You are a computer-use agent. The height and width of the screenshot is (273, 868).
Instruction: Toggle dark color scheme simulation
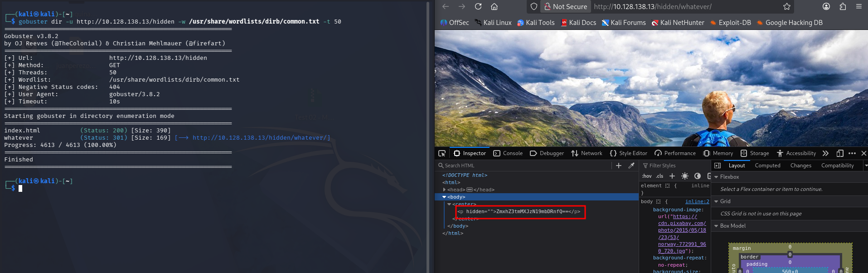pyautogui.click(x=698, y=176)
